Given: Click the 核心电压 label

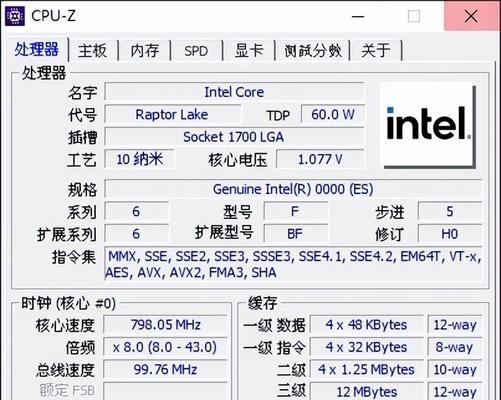Looking at the screenshot, I should point(237,160).
